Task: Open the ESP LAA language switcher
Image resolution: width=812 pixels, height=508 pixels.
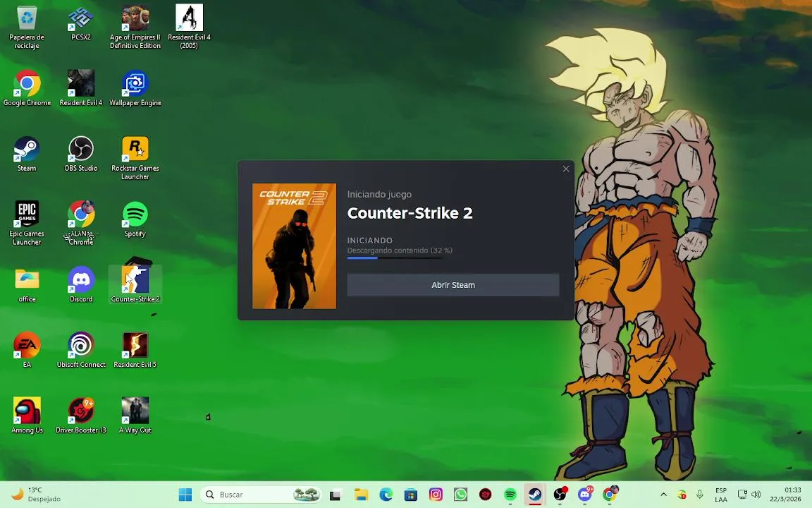Action: click(721, 495)
